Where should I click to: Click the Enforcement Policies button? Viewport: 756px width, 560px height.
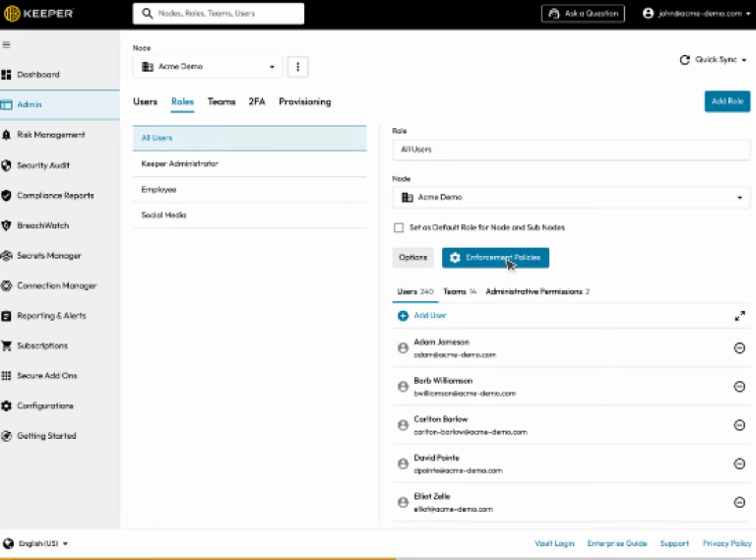pos(495,257)
